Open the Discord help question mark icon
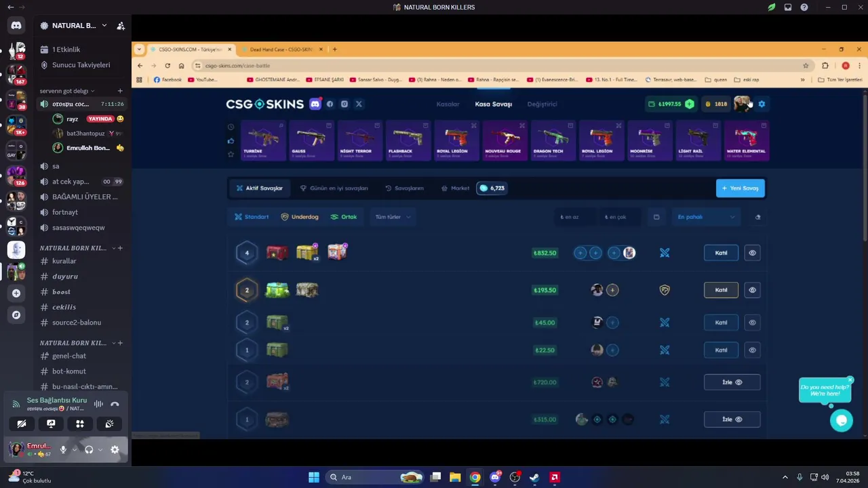Screen dimensions: 868x488 click(x=804, y=7)
